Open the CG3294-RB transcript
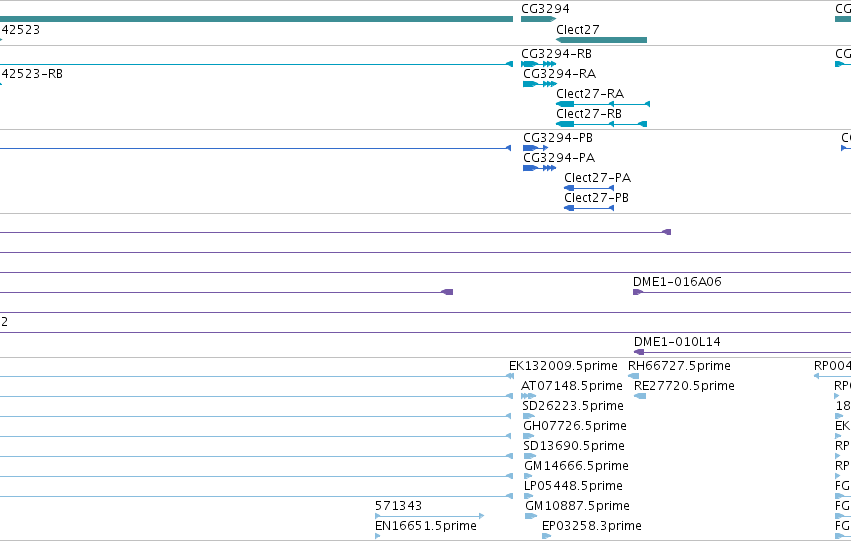 [538, 64]
